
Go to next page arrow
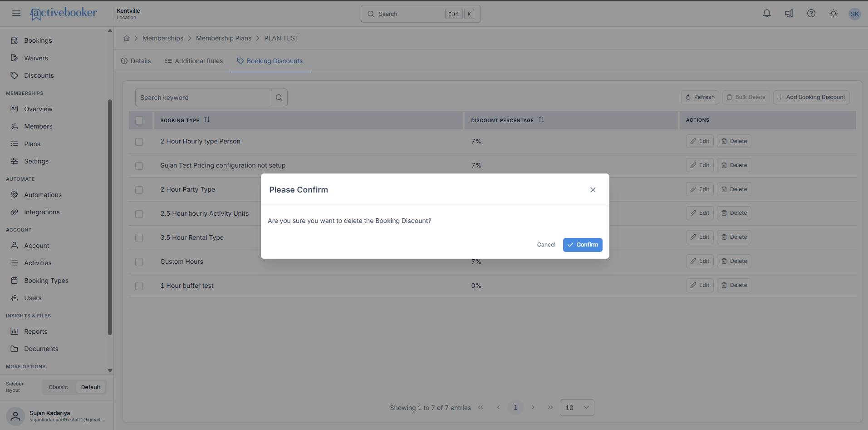click(x=533, y=407)
